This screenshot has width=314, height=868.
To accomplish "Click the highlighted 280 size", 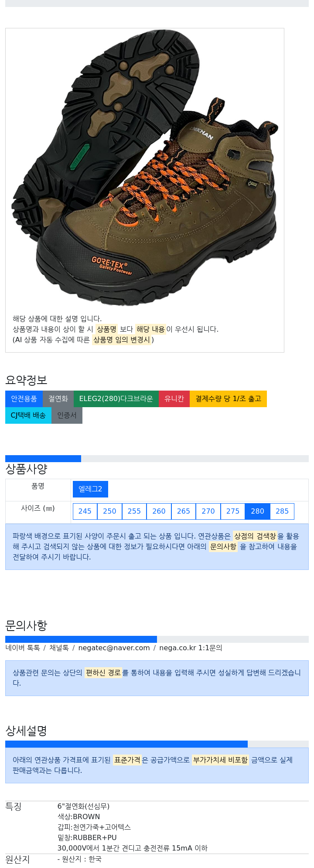I will [x=257, y=511].
